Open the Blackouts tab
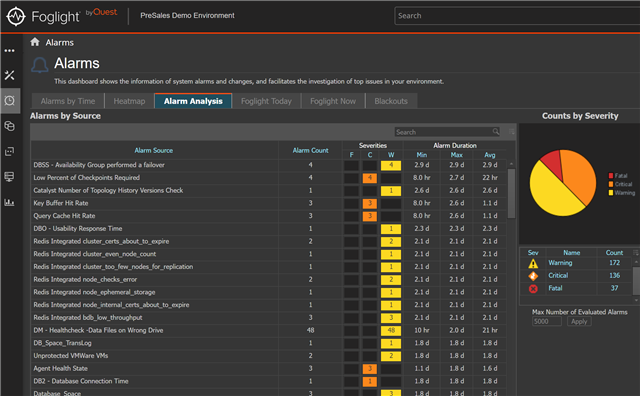 point(391,101)
